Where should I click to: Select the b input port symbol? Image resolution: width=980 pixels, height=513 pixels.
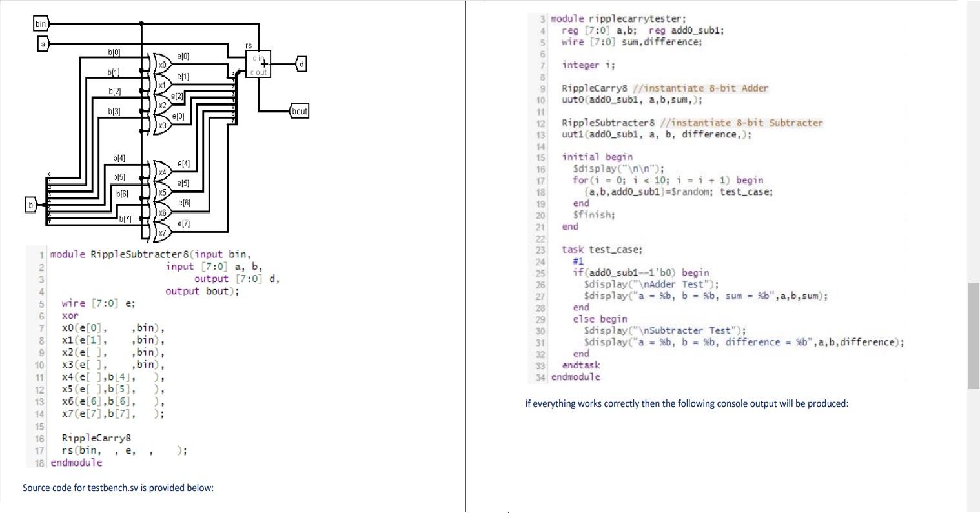click(30, 205)
